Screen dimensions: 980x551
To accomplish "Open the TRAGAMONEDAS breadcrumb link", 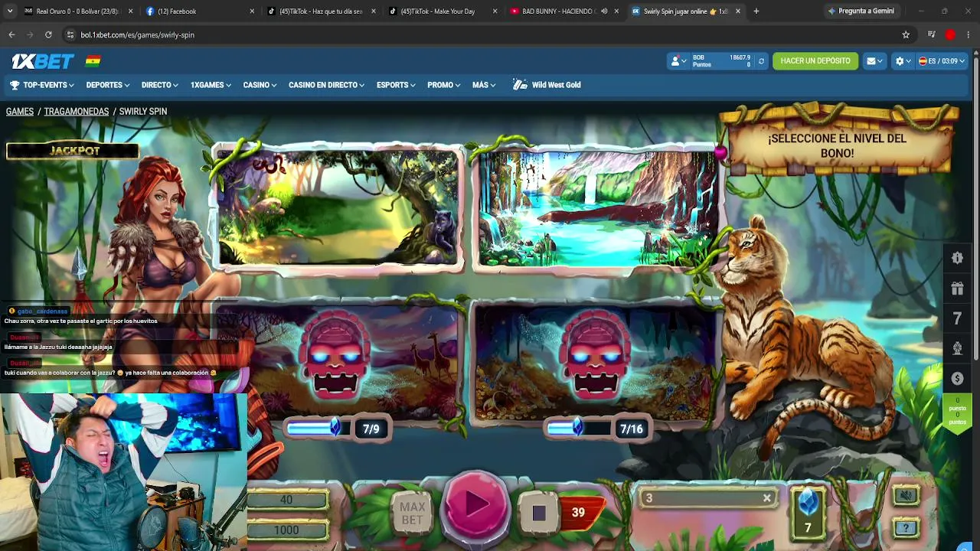I will (77, 112).
